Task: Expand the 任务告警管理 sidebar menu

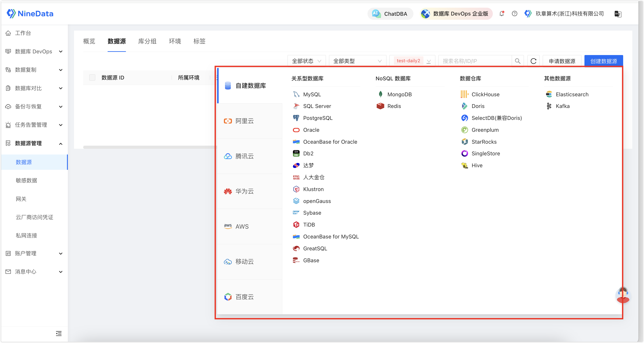Action: tap(34, 125)
